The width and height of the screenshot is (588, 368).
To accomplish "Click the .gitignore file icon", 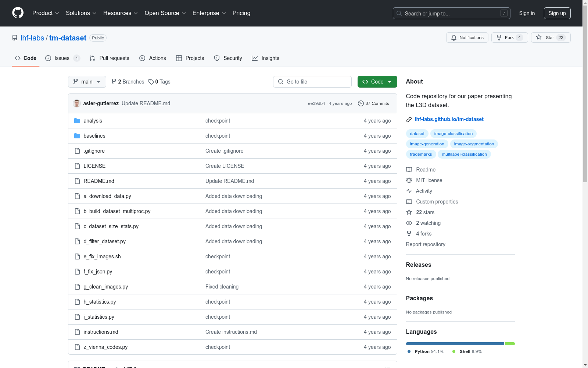I will coord(77,151).
